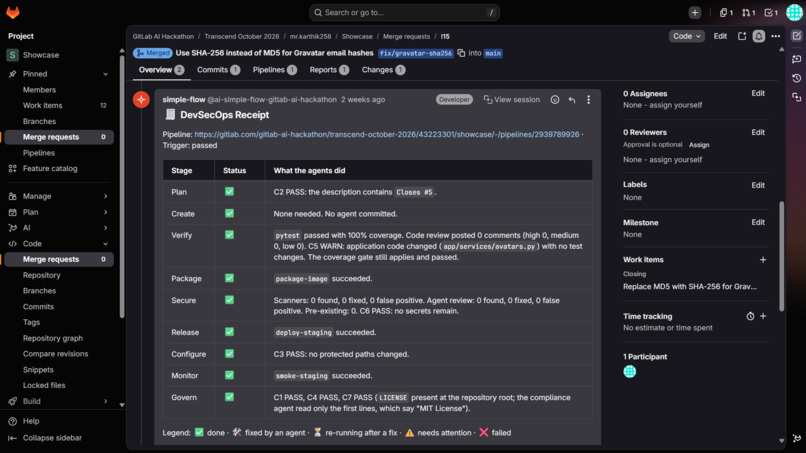Open Work items in pinned sidebar
Viewport: 806px width, 453px height.
tap(43, 105)
